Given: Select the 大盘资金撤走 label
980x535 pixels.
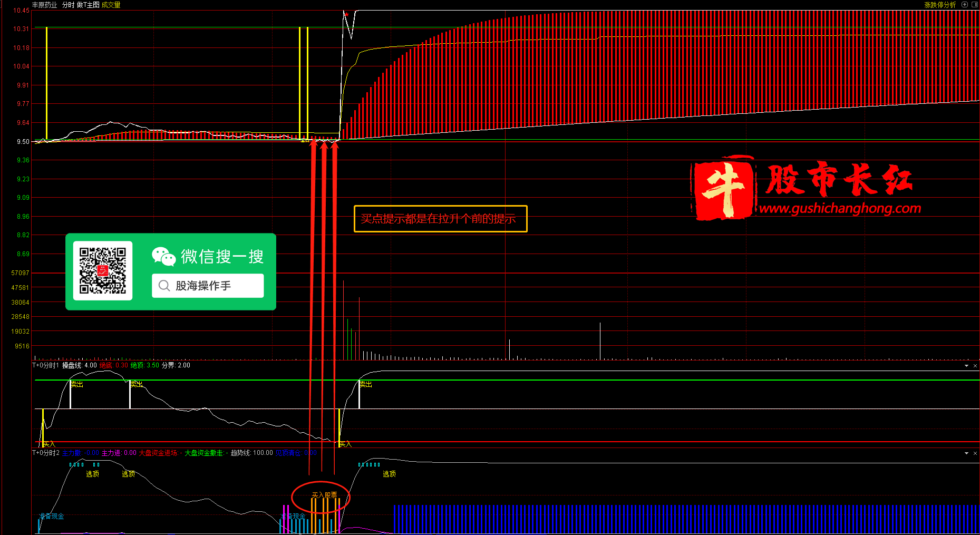Looking at the screenshot, I should [206, 453].
